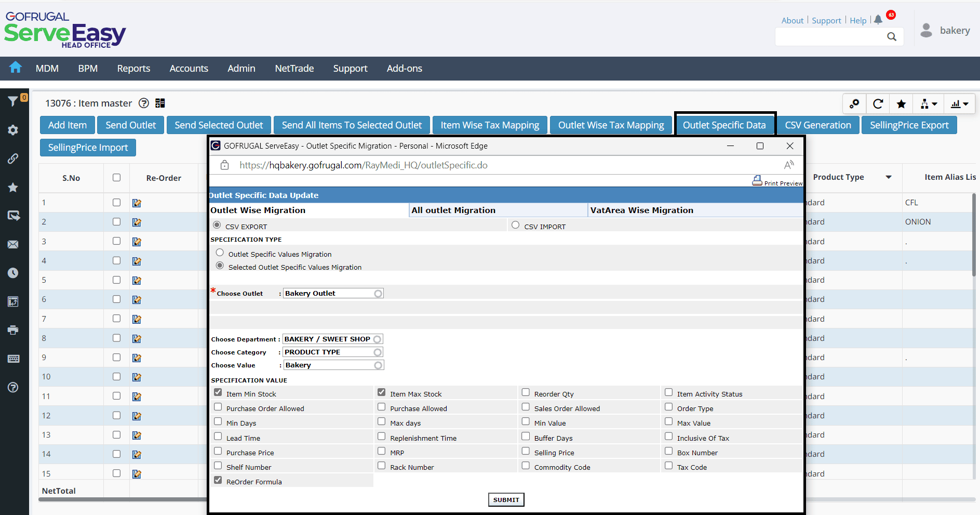The image size is (980, 515).
Task: Open the Choose Outlet combo box
Action: tap(333, 294)
